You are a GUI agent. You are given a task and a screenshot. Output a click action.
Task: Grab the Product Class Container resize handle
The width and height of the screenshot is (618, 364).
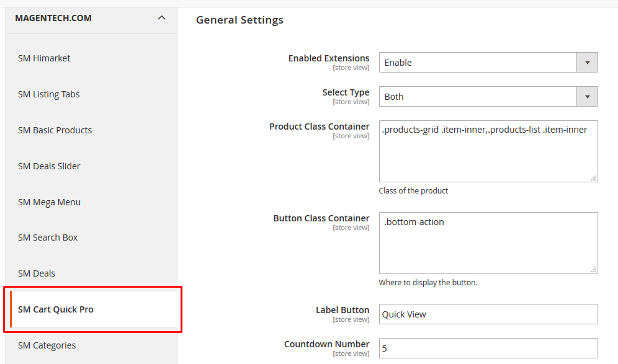(593, 178)
